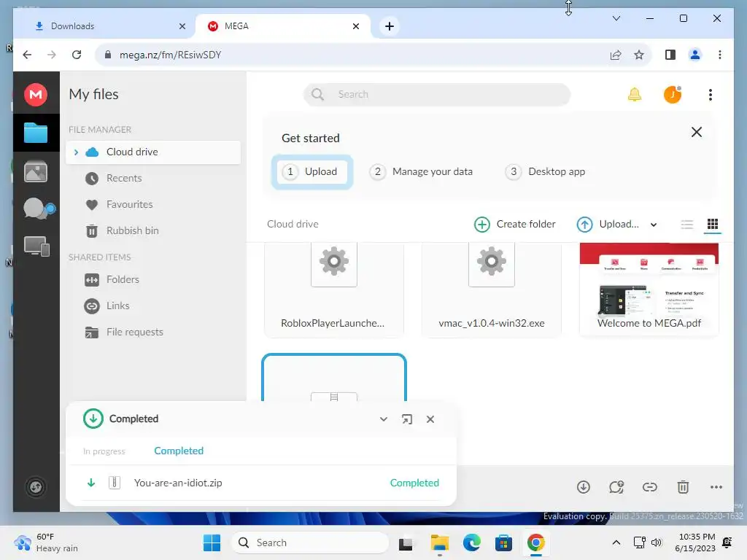Image resolution: width=747 pixels, height=560 pixels.
Task: Open Windows Start menu
Action: (x=212, y=542)
